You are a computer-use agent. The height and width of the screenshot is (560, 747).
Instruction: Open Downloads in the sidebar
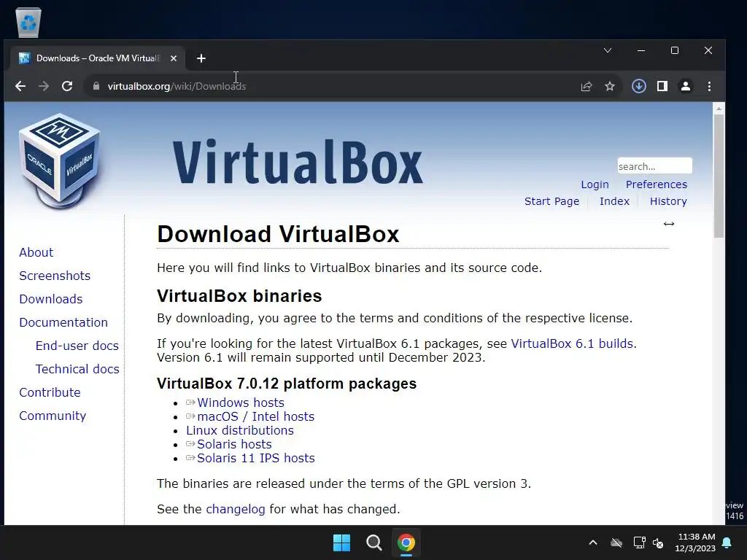[x=51, y=299]
